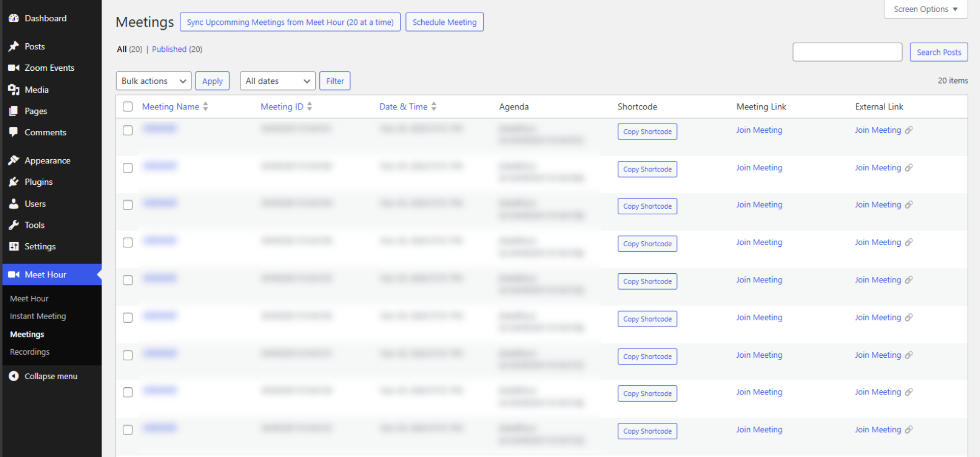Click the Tools wrench icon

click(14, 225)
